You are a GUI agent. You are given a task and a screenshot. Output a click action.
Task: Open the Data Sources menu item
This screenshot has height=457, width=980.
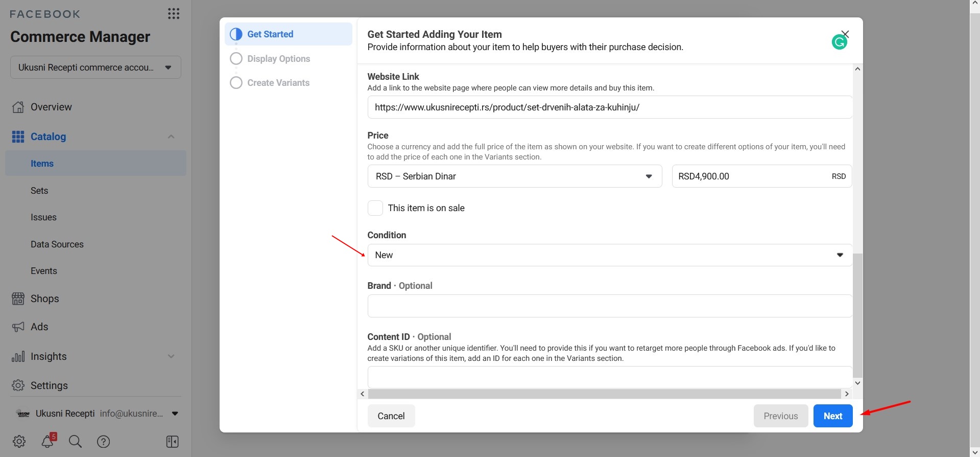(x=57, y=244)
